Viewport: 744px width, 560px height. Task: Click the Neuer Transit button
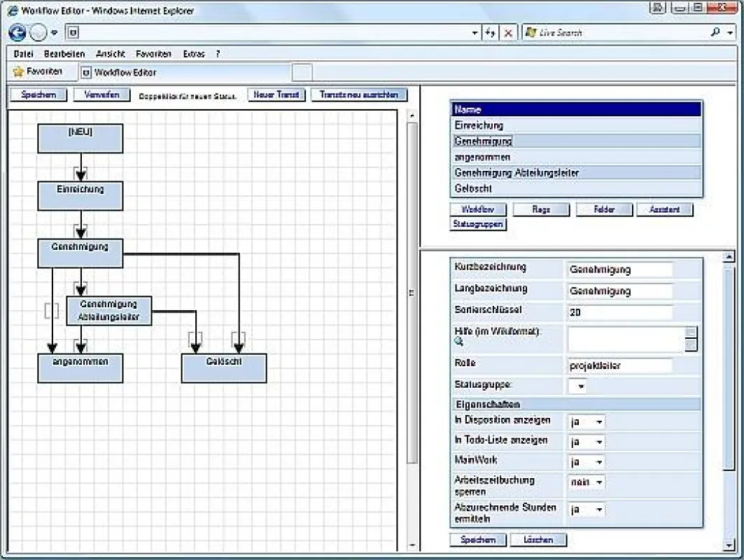click(x=276, y=95)
